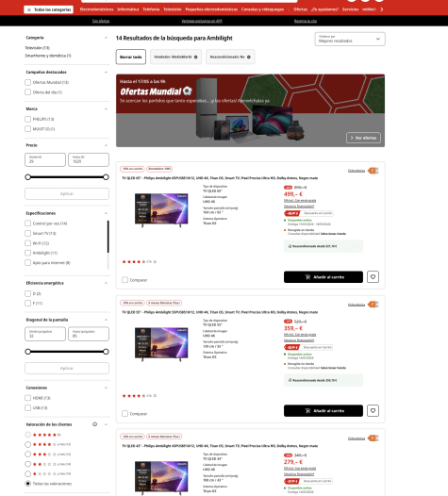Select Todas las valoraciones radio option
Viewport: 448px width, 496px height.
pyautogui.click(x=28, y=484)
